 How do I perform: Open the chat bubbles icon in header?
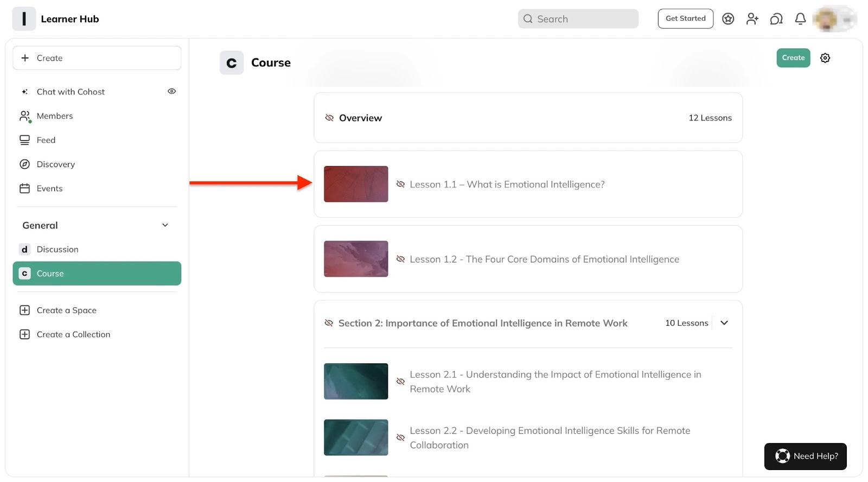click(x=776, y=19)
